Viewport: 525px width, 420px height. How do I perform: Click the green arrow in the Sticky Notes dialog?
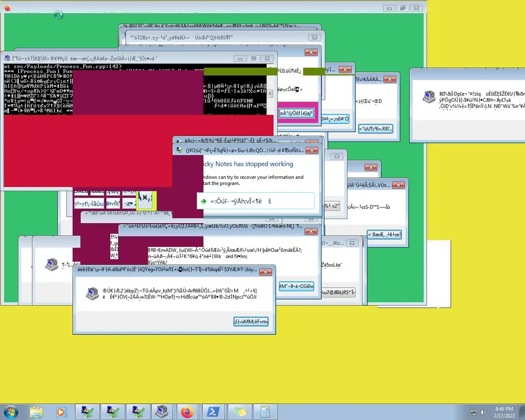pyautogui.click(x=204, y=201)
